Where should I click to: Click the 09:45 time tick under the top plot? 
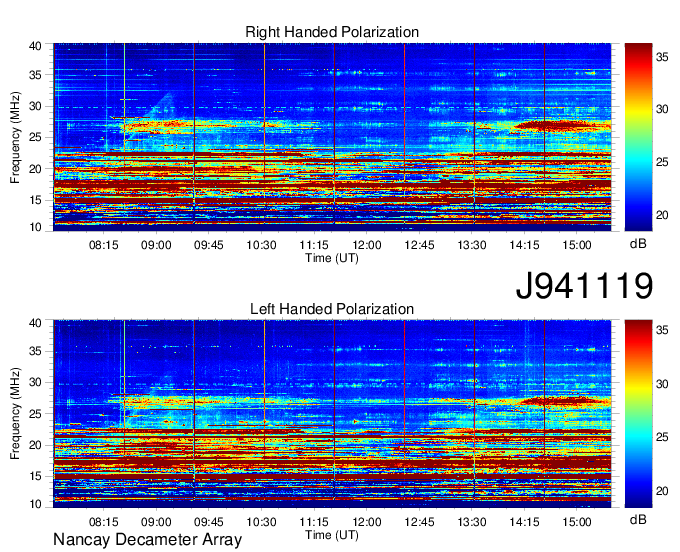point(209,245)
